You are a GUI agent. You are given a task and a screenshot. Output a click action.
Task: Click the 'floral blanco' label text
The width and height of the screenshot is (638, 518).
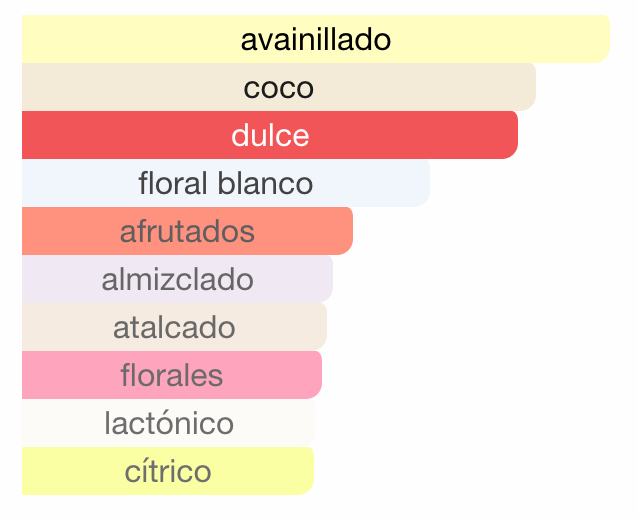pos(225,184)
